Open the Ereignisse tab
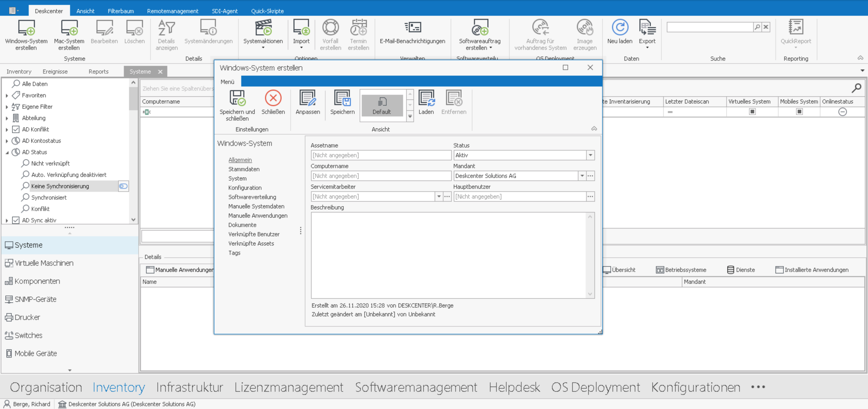Image resolution: width=868 pixels, height=409 pixels. 55,71
